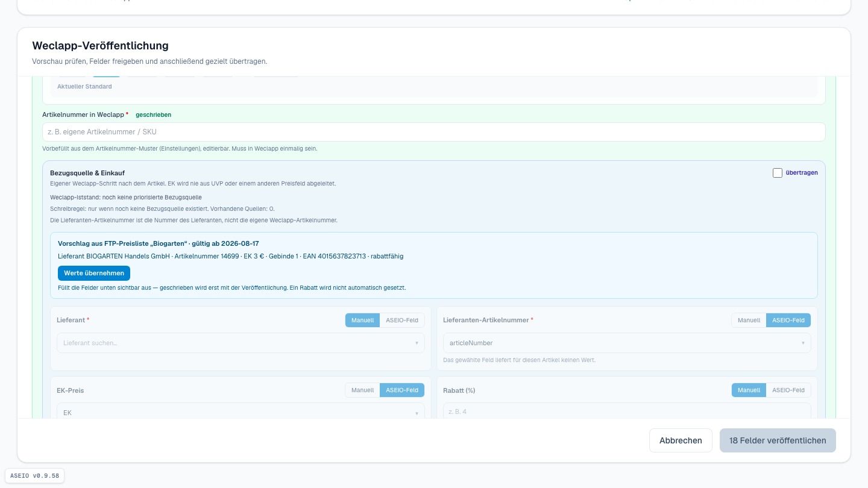
Task: Click the "Weclapp-Veröffentlichung" heading
Action: click(100, 46)
